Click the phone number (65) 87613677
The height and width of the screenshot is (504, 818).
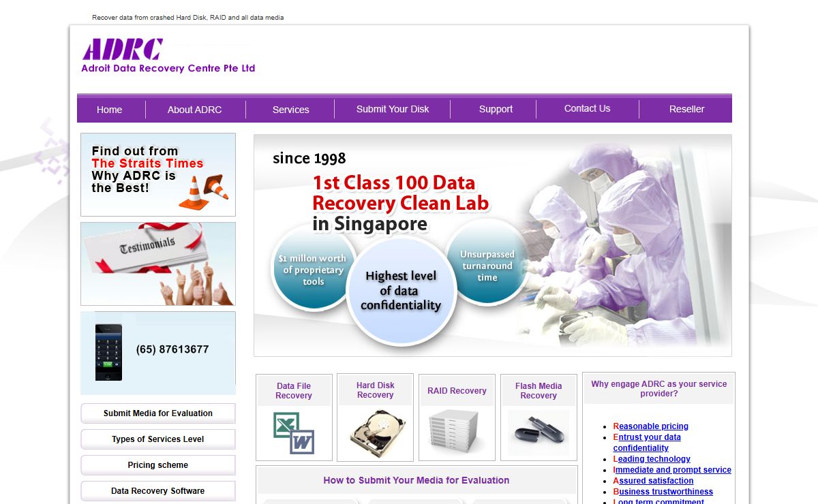pos(172,349)
